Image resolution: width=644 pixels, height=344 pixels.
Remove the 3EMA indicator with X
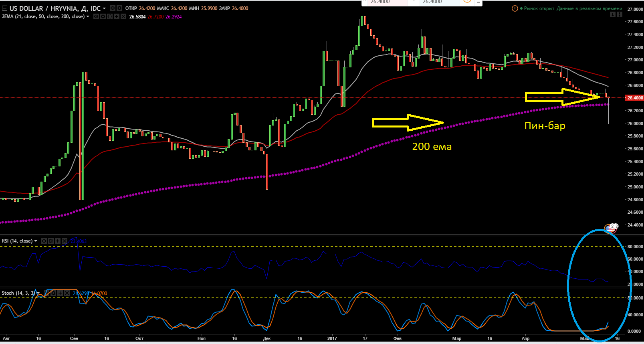tap(123, 16)
